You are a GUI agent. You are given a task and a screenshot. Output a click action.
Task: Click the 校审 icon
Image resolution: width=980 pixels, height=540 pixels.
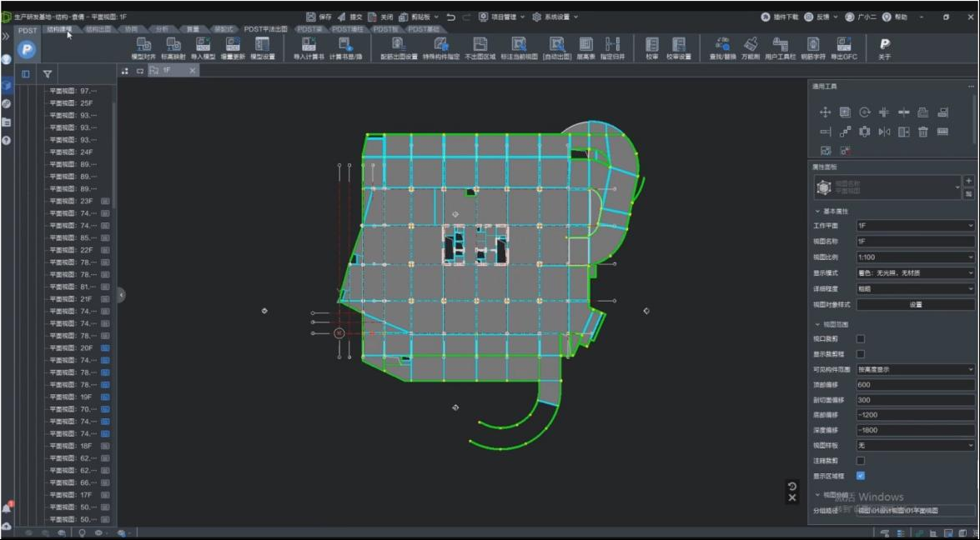(x=652, y=44)
